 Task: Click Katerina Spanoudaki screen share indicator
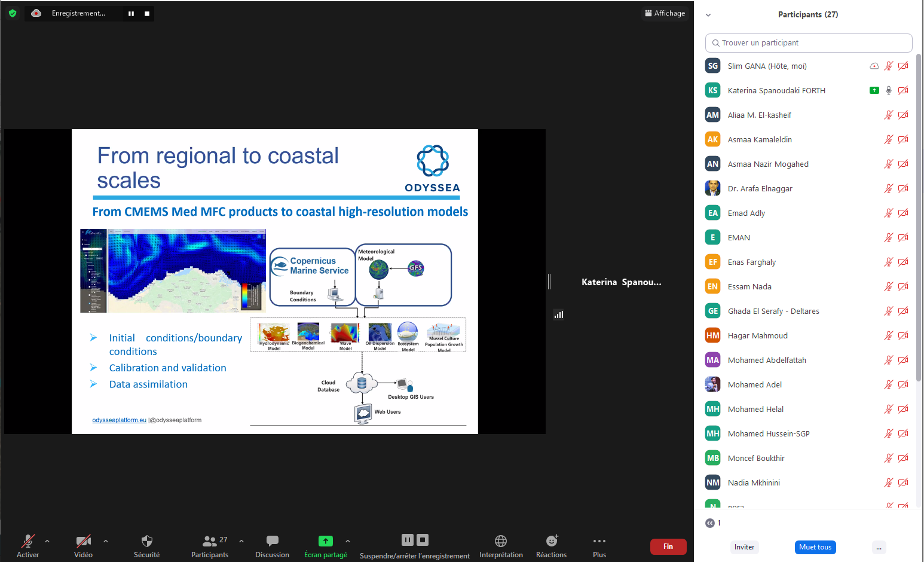click(x=874, y=90)
